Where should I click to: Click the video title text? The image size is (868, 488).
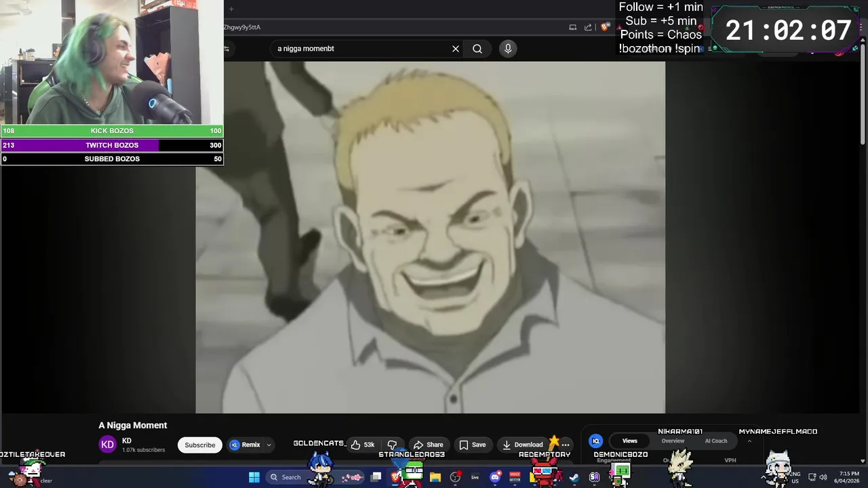coord(133,425)
